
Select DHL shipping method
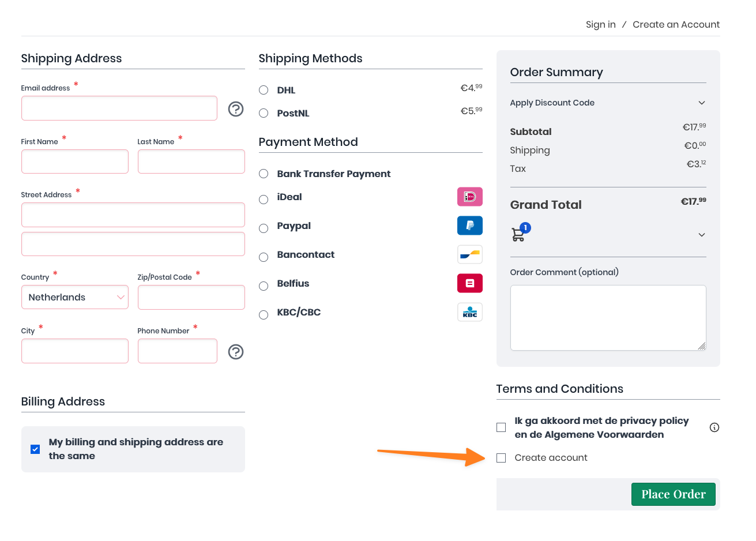point(264,90)
